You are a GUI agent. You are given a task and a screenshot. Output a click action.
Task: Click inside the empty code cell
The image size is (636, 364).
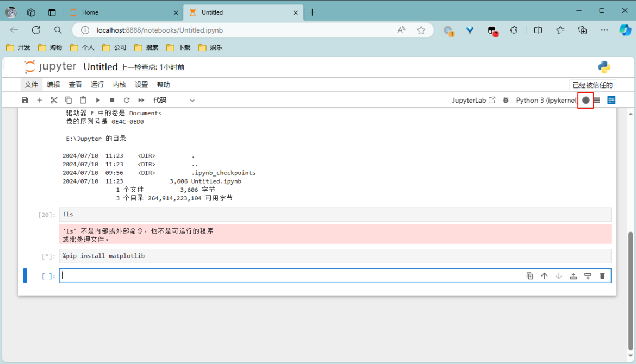point(217,275)
